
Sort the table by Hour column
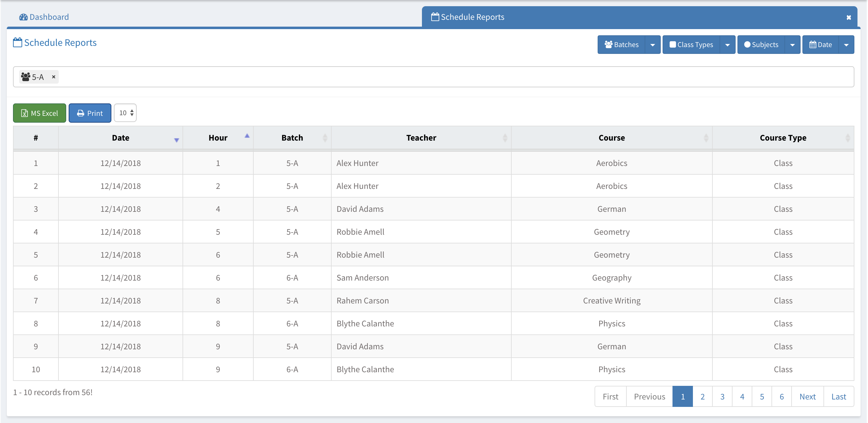(x=218, y=137)
